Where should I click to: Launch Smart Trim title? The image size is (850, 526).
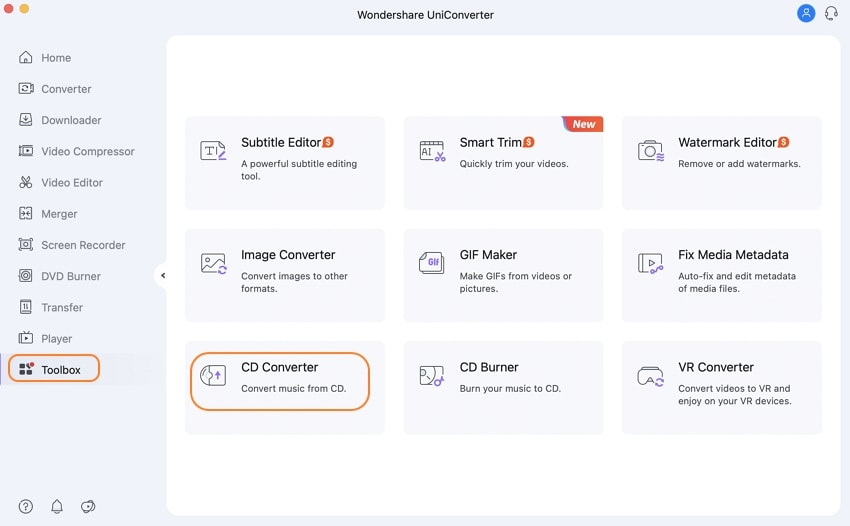(x=490, y=143)
